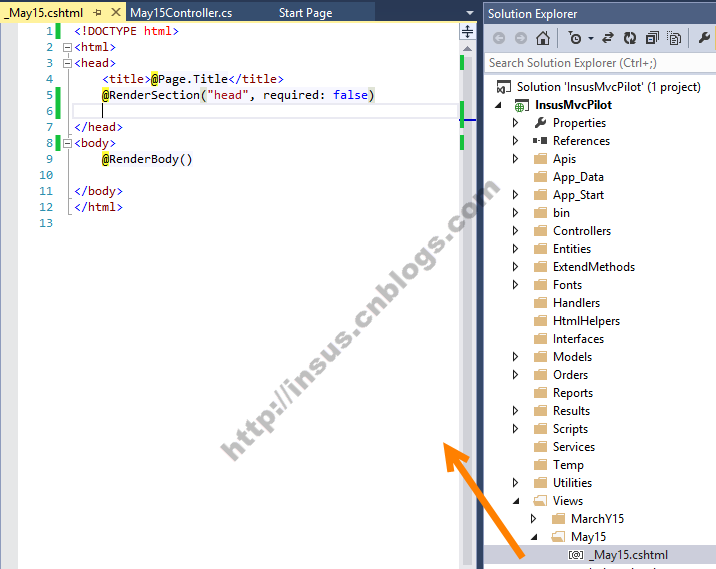Expand the ExtendMethods folder arrow
The image size is (716, 569).
click(516, 267)
